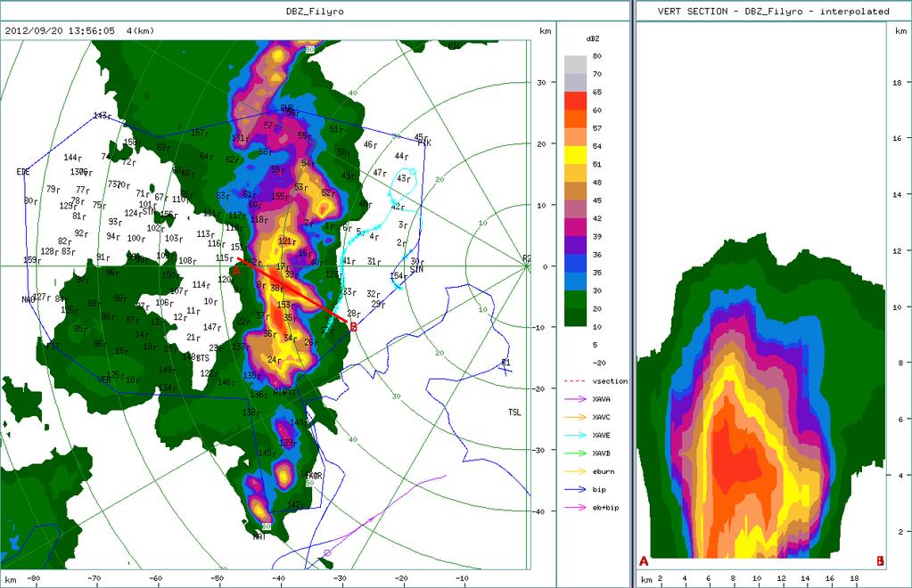Click the dark green 10-20 dBZ legend swatch
912x588 pixels.
[x=575, y=317]
